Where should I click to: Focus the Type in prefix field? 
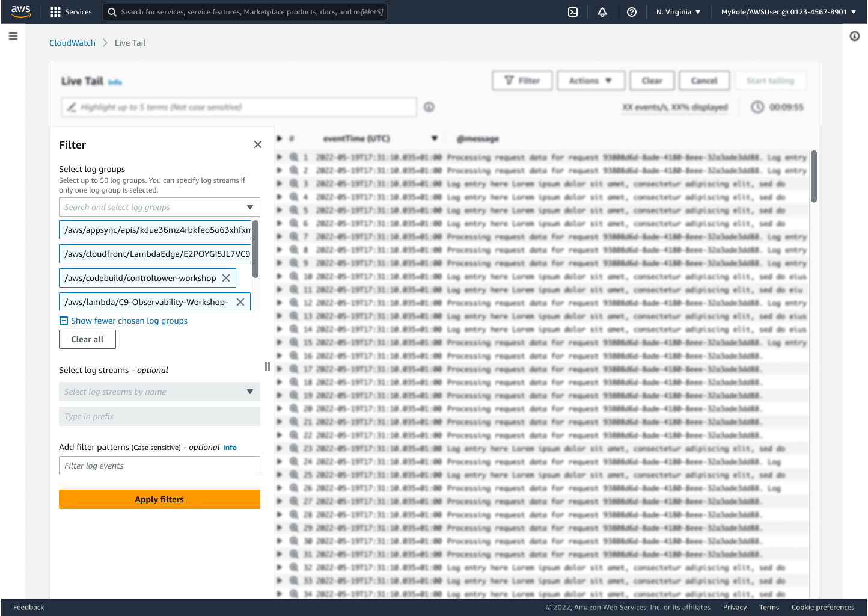pyautogui.click(x=159, y=416)
